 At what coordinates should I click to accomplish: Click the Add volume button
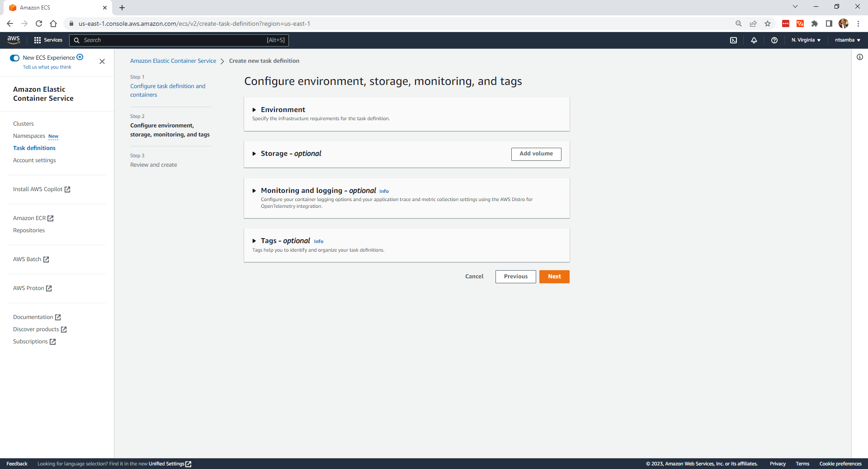[x=536, y=154]
